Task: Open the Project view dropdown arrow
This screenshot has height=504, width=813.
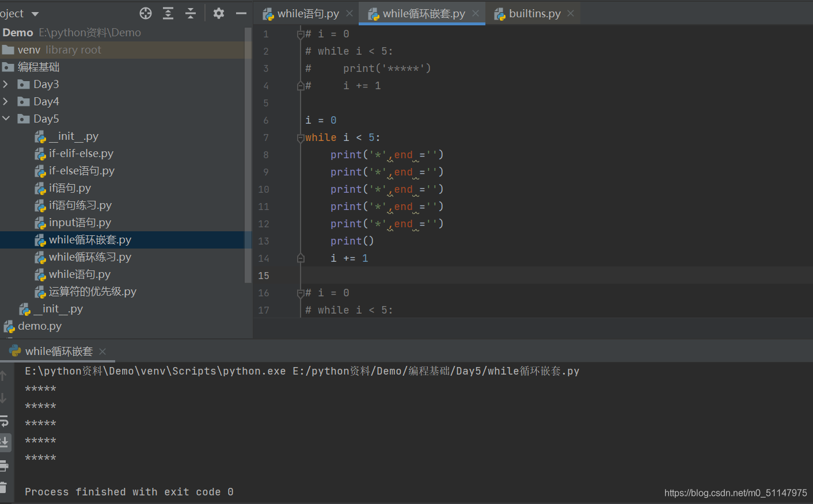Action: [x=35, y=14]
